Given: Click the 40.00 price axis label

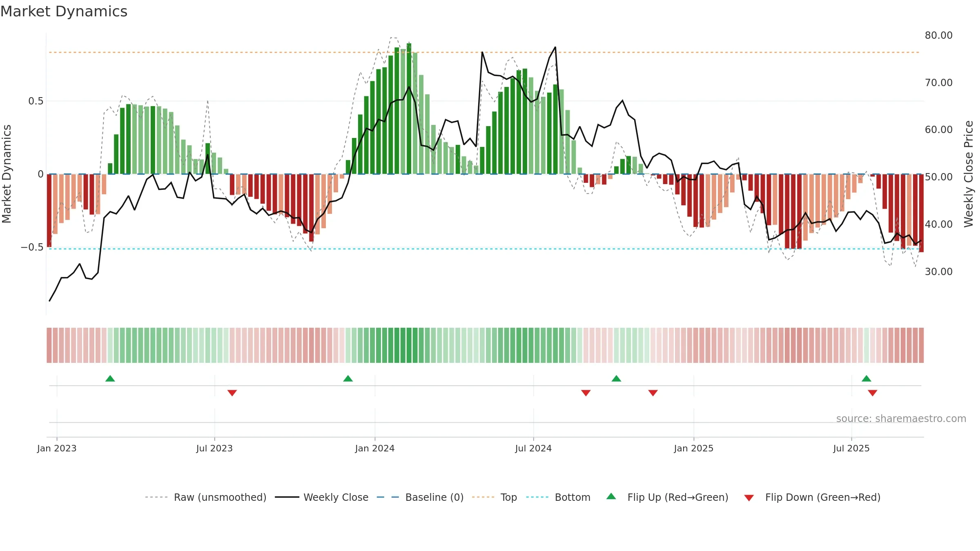Looking at the screenshot, I should coord(939,224).
